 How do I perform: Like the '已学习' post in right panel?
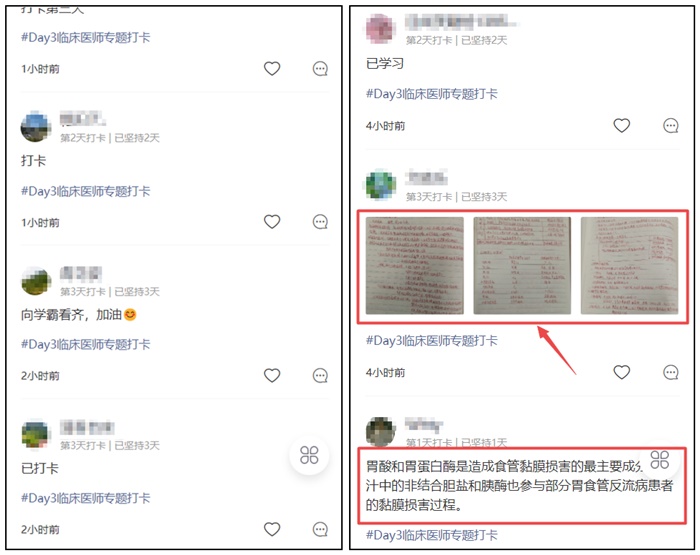click(621, 125)
